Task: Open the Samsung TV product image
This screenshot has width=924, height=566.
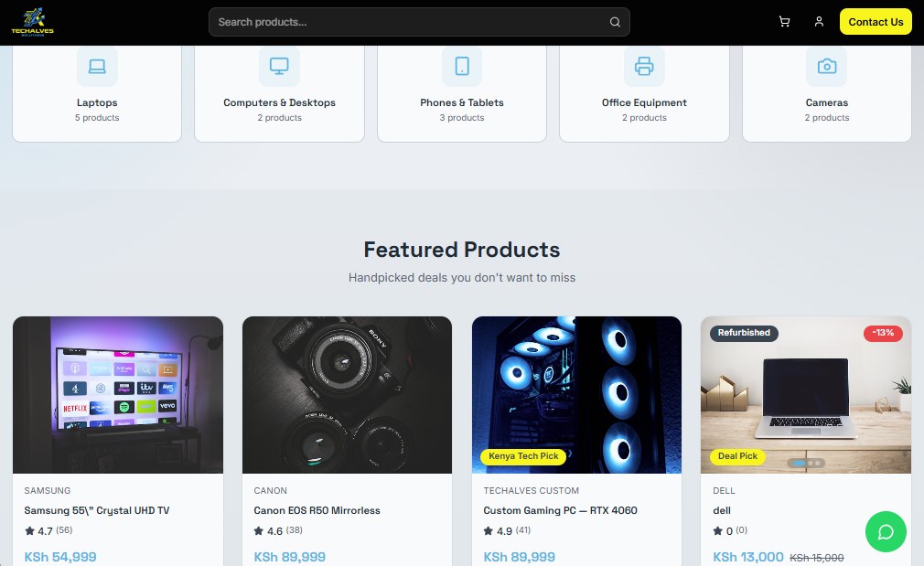Action: [x=118, y=395]
